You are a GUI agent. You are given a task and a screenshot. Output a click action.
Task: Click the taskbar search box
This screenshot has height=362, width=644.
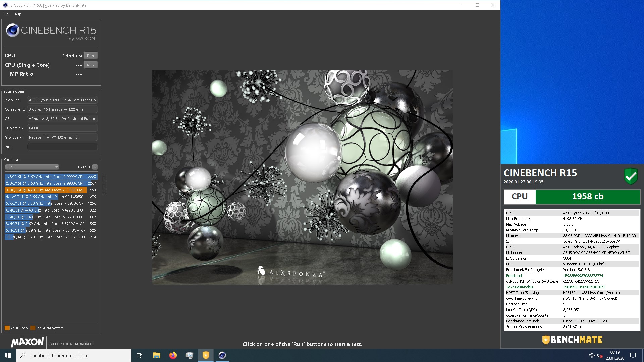click(x=74, y=355)
